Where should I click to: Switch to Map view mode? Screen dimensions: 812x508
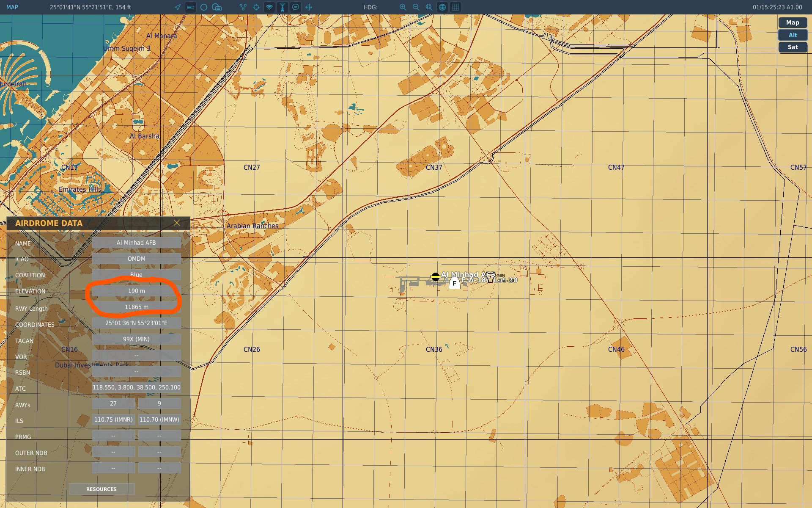793,23
